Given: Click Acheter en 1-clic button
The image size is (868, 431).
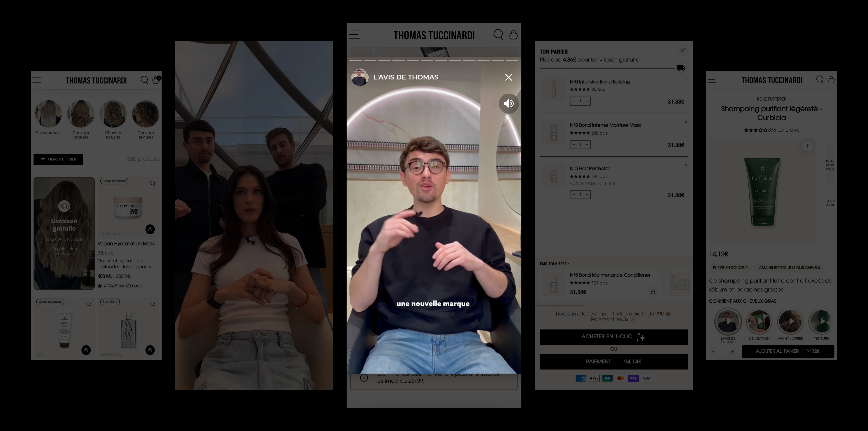Looking at the screenshot, I should 613,337.
